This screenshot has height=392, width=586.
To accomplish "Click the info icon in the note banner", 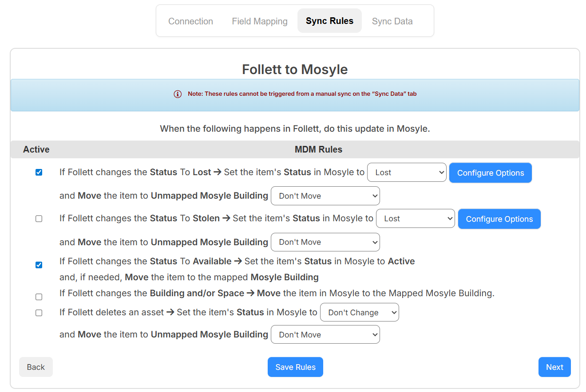I will [178, 94].
